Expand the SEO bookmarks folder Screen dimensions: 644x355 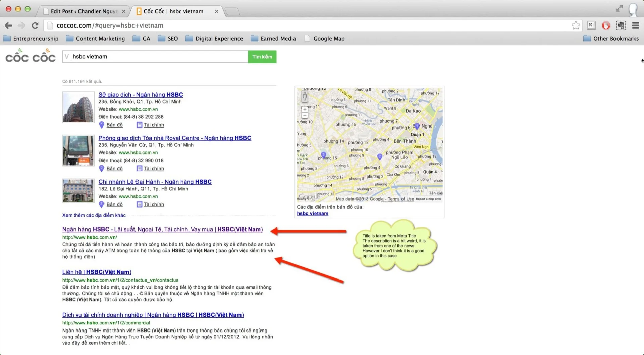tap(168, 39)
